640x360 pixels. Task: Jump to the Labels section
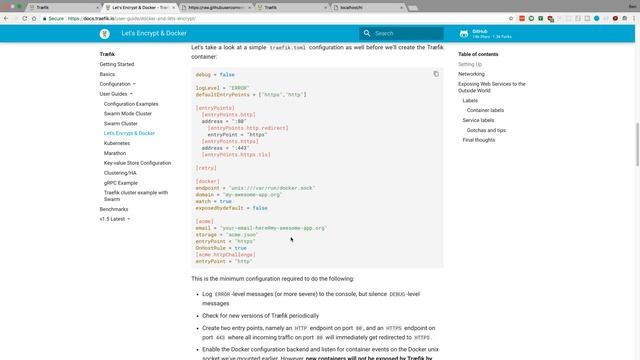click(470, 100)
